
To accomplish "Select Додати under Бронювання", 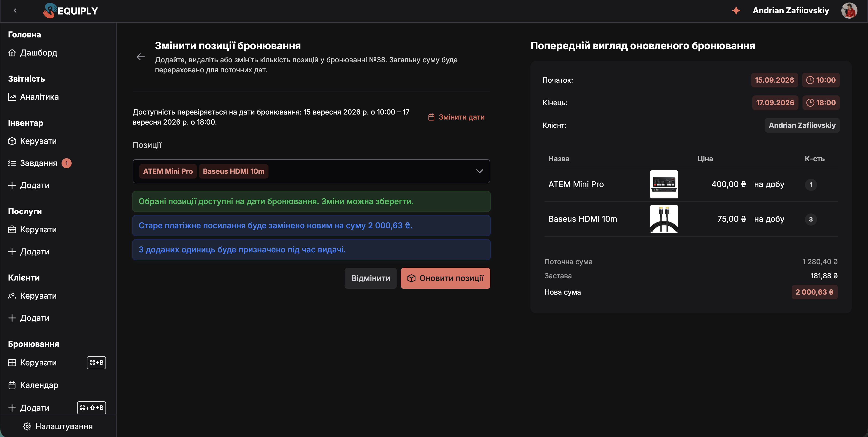I will coord(29,408).
